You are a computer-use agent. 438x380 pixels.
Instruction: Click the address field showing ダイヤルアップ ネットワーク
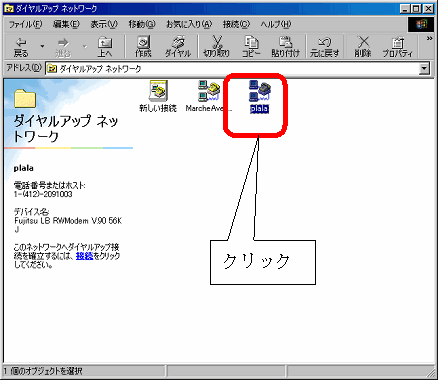232,69
